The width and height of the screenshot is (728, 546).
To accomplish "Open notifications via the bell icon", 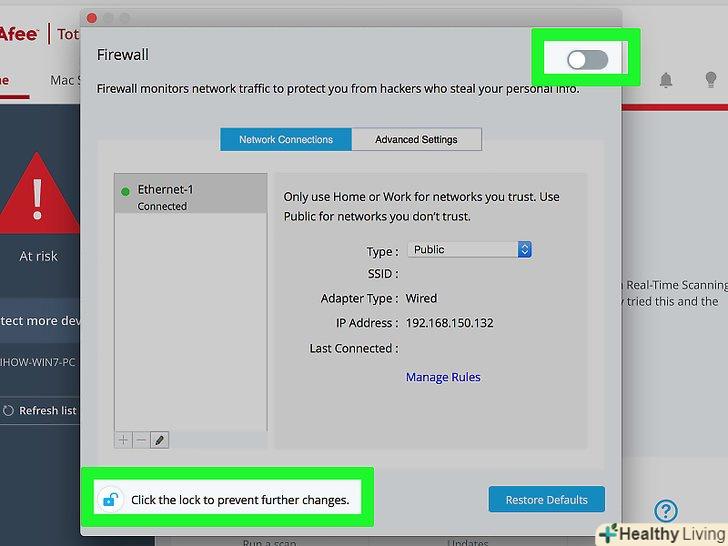I will tap(666, 80).
